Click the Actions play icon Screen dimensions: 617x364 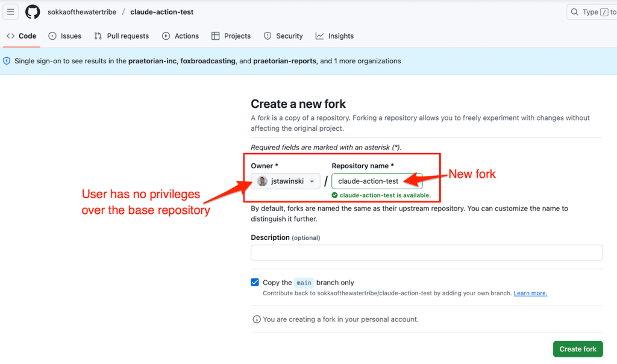click(x=166, y=36)
